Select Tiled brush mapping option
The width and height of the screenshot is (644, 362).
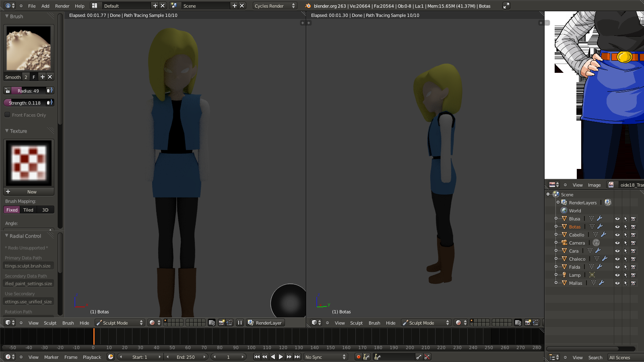tap(28, 210)
